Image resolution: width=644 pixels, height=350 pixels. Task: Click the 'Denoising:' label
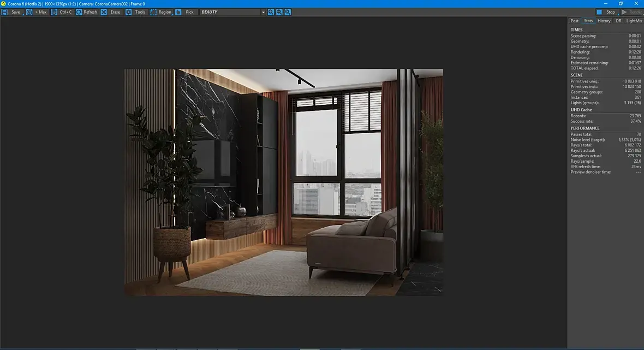(580, 57)
